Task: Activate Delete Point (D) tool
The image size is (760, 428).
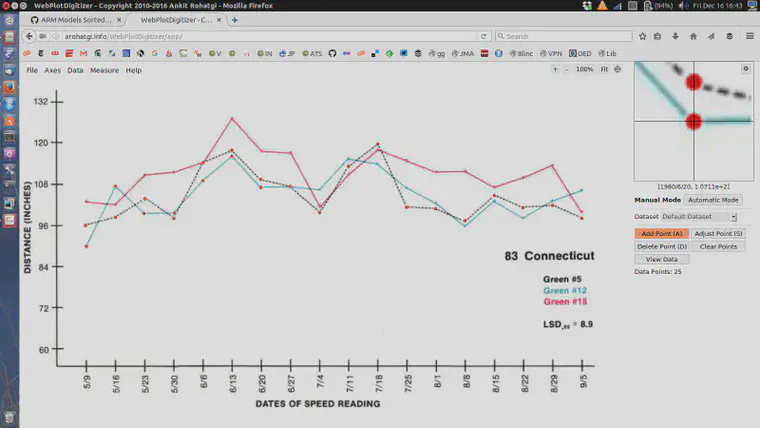Action: coord(662,247)
